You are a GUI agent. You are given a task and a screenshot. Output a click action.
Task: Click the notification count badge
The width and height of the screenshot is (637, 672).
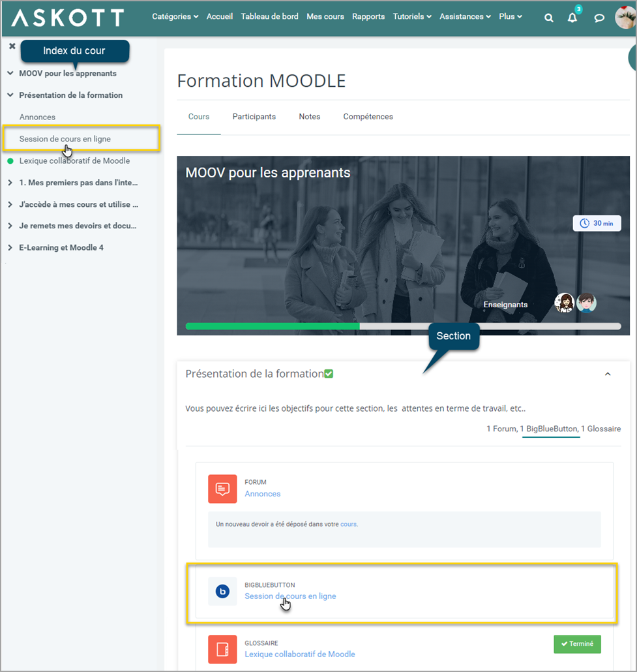point(578,9)
